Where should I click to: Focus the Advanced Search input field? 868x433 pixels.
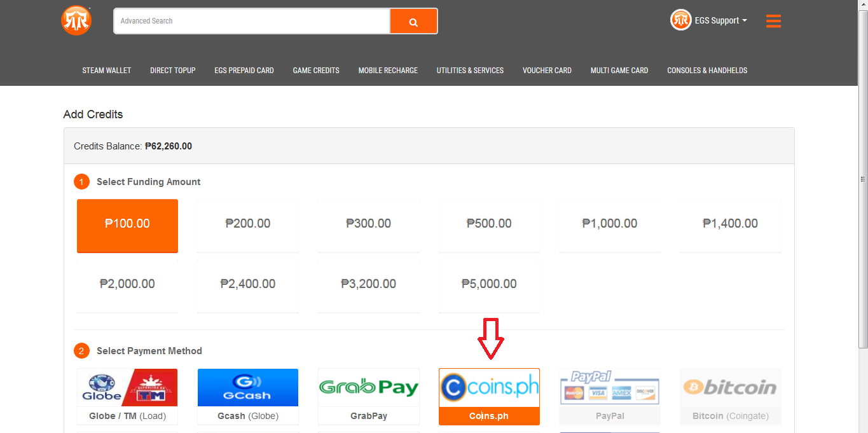coord(252,21)
